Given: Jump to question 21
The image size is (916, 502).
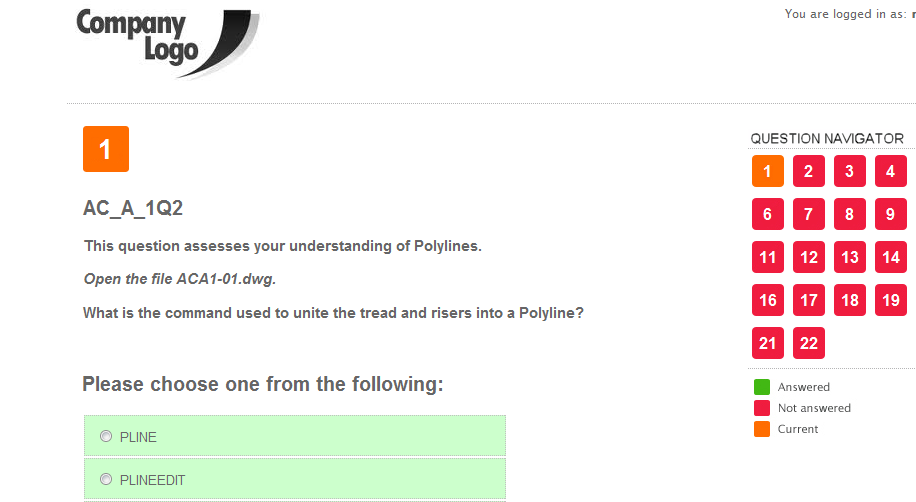Looking at the screenshot, I should pos(767,343).
